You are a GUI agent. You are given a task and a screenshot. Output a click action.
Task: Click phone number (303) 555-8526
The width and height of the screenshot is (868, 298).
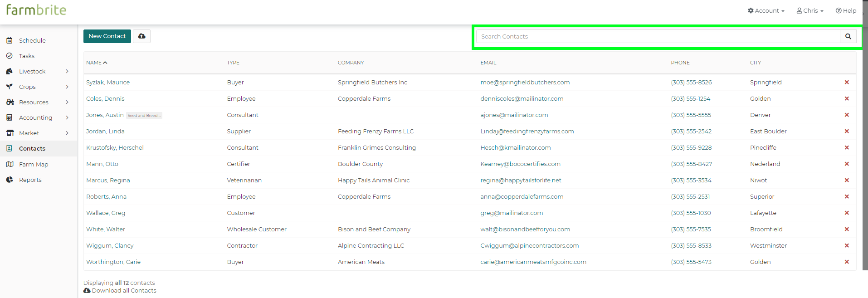tap(692, 82)
